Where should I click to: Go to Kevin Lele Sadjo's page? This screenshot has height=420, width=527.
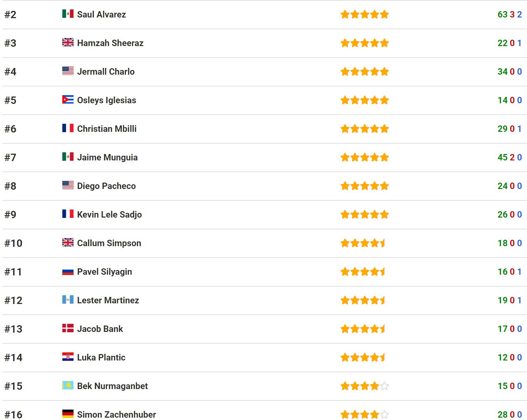109,215
